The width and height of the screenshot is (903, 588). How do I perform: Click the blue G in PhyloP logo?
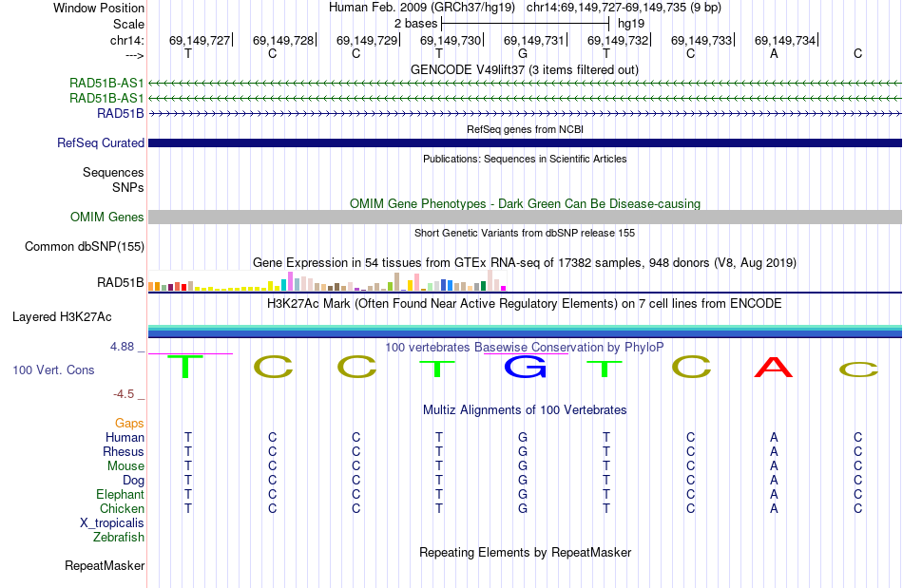[525, 367]
